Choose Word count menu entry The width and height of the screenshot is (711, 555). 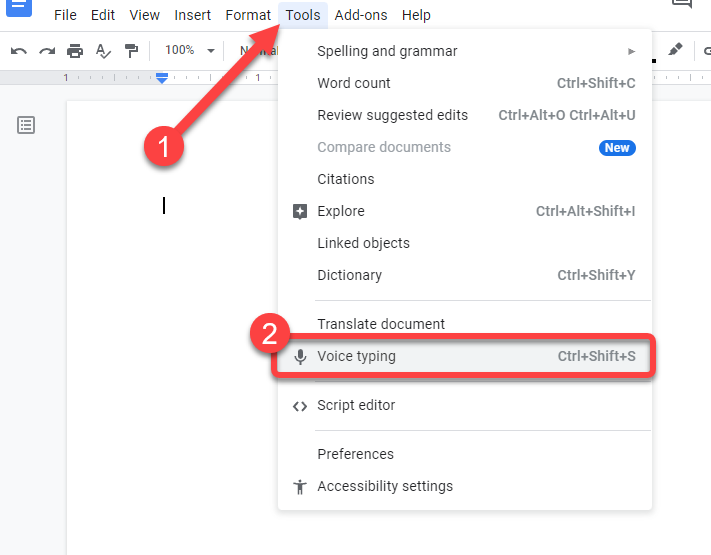tap(354, 83)
